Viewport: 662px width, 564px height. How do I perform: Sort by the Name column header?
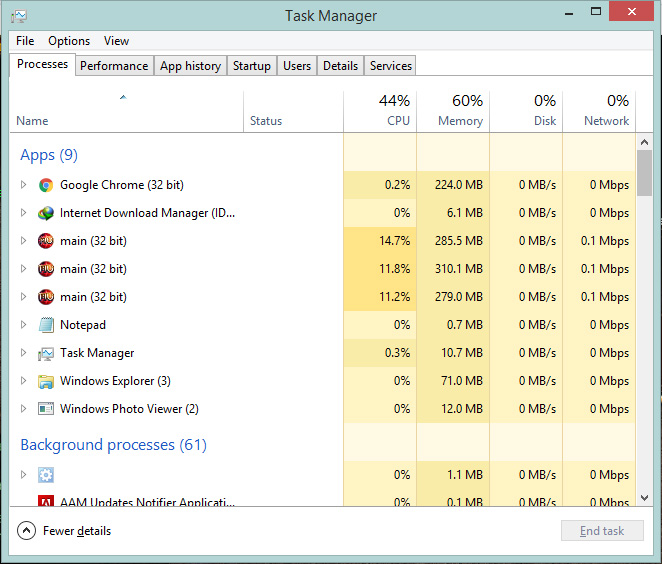click(x=126, y=111)
